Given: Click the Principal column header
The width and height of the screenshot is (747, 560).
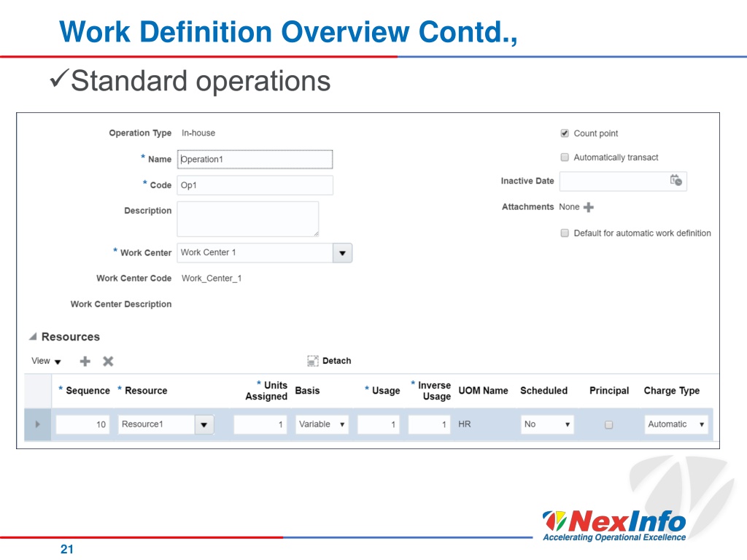Looking at the screenshot, I should (609, 391).
